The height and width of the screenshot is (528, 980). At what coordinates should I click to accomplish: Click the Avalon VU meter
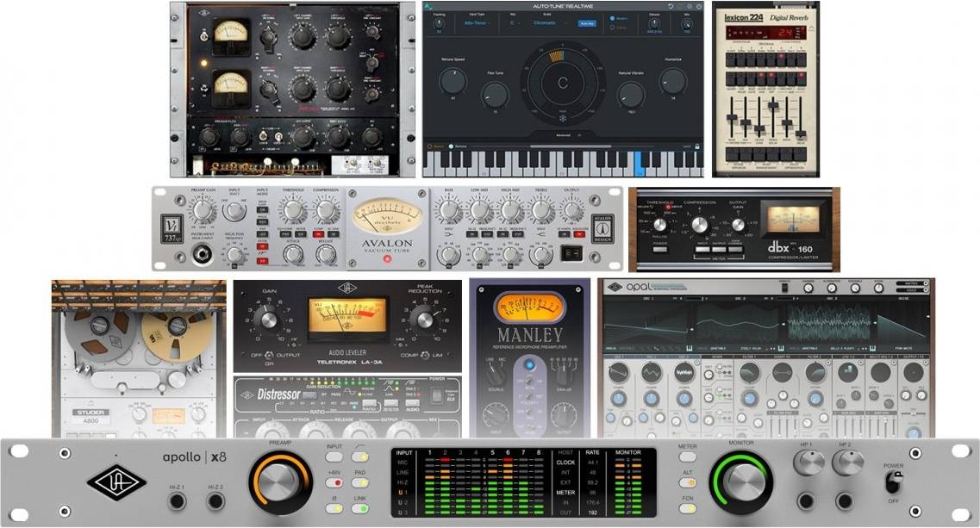click(388, 217)
